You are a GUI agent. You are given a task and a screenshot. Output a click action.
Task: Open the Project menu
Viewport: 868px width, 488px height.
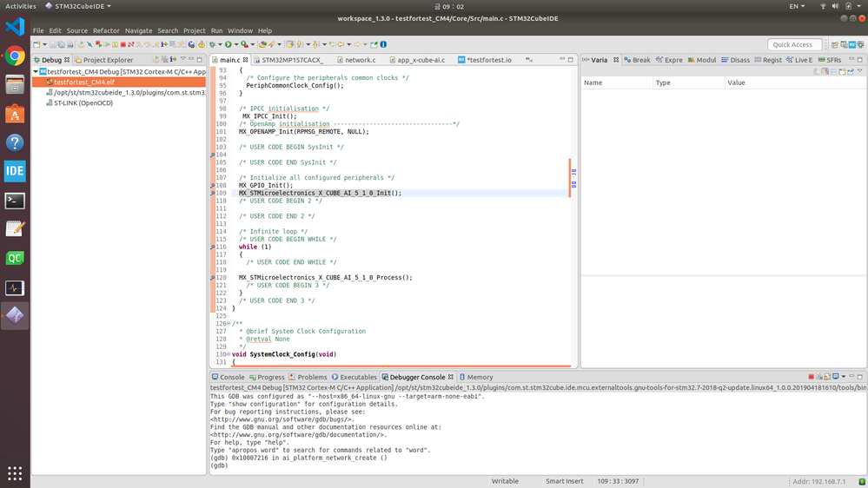click(194, 30)
